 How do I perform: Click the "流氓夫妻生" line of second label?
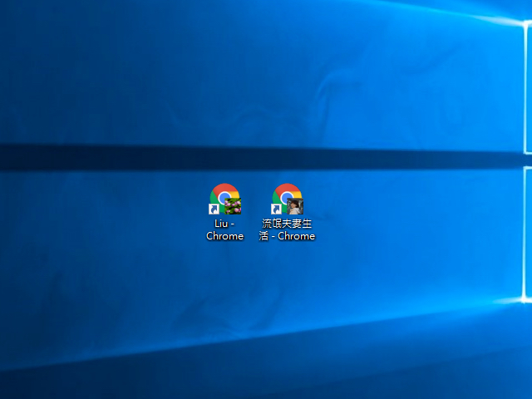coord(287,224)
